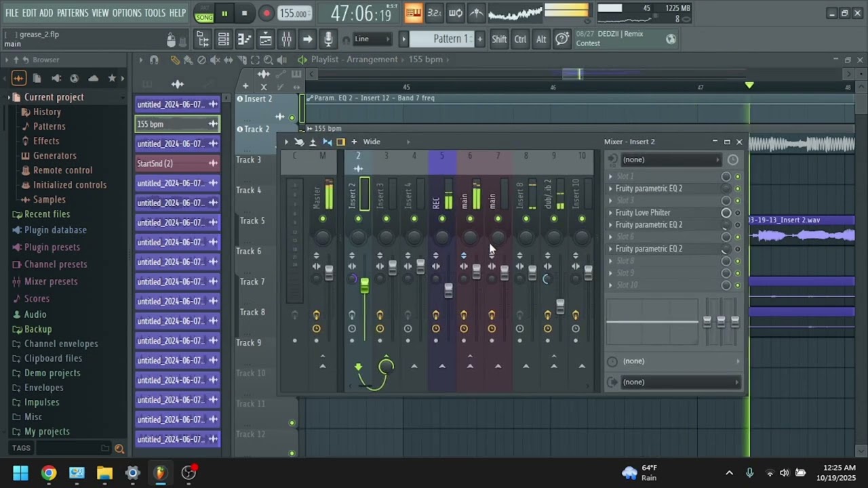Arm the red record button
This screenshot has height=488, width=868.
pyautogui.click(x=266, y=13)
